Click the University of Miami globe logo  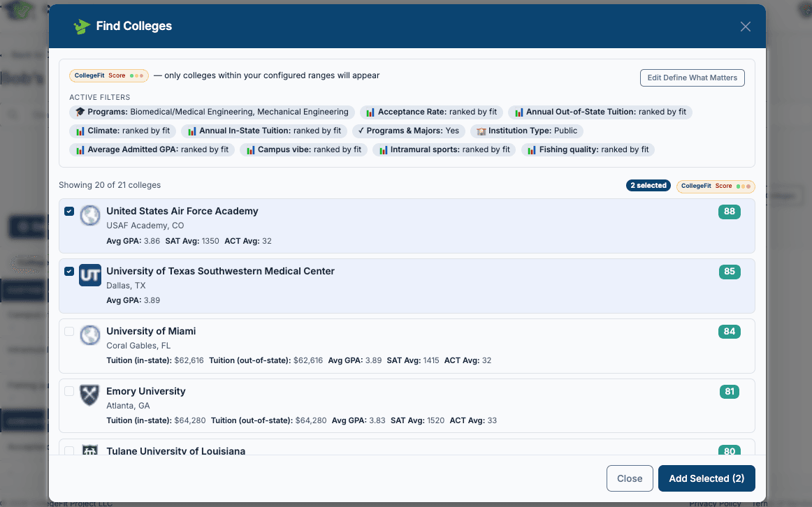click(90, 335)
